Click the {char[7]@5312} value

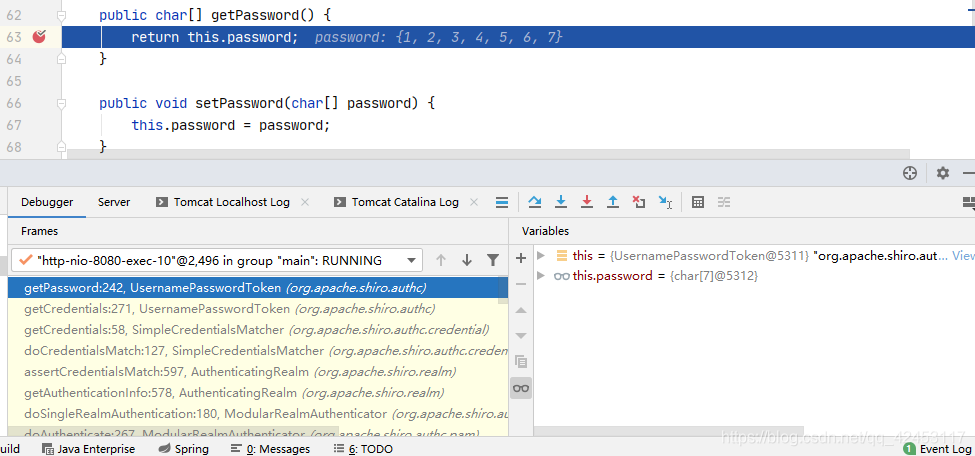[714, 275]
